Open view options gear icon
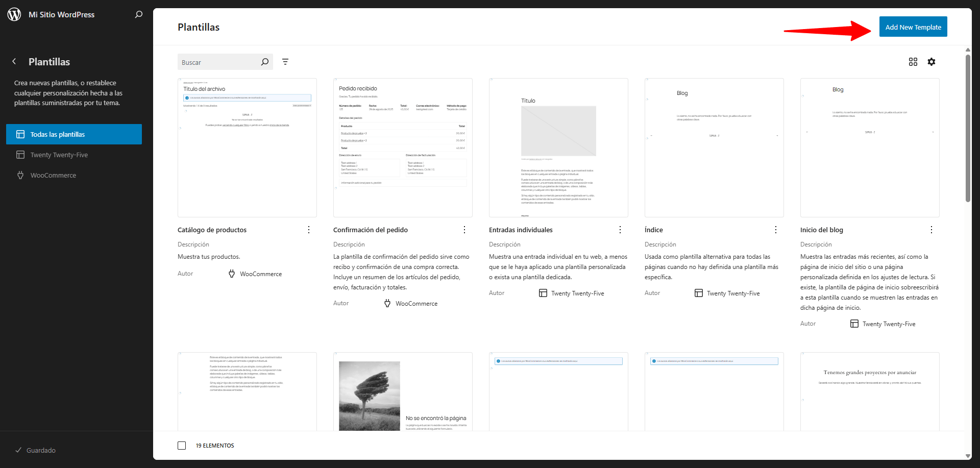980x468 pixels. pos(932,62)
